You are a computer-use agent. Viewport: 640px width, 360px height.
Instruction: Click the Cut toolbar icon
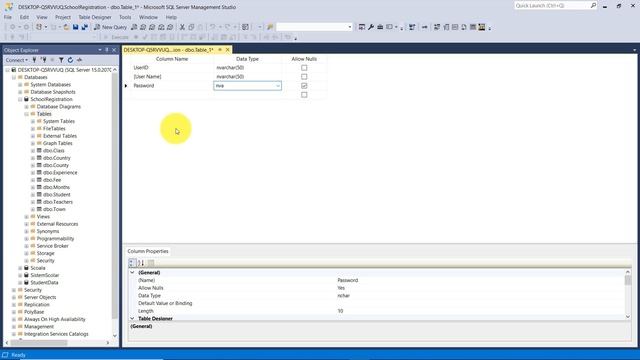coord(182,27)
